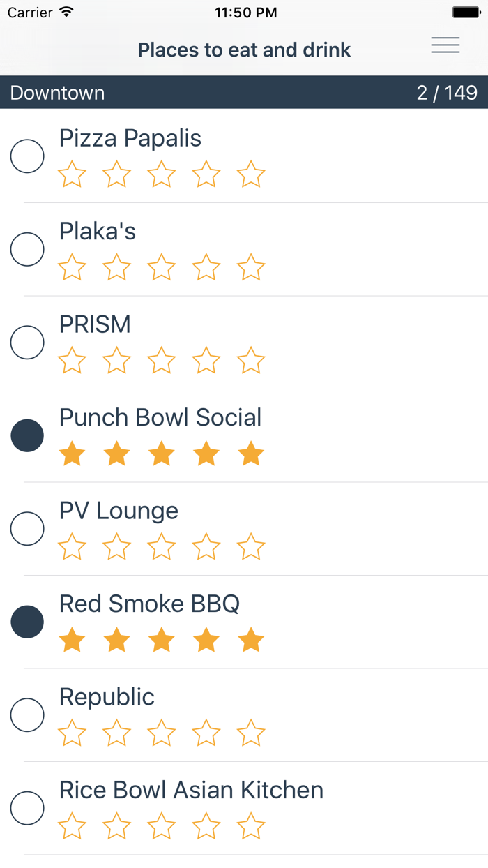Open the hamburger menu at top right
Screen dimensions: 488x868
445,45
